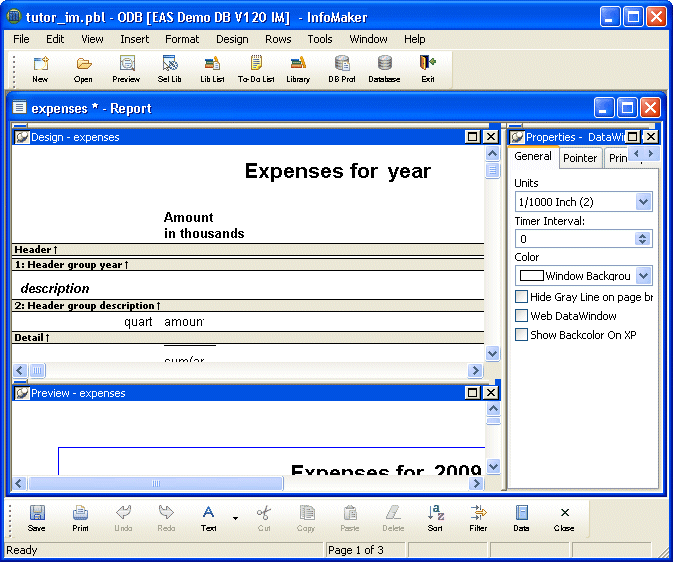This screenshot has width=673, height=562.
Task: Maximize the Design view pane
Action: [x=473, y=137]
